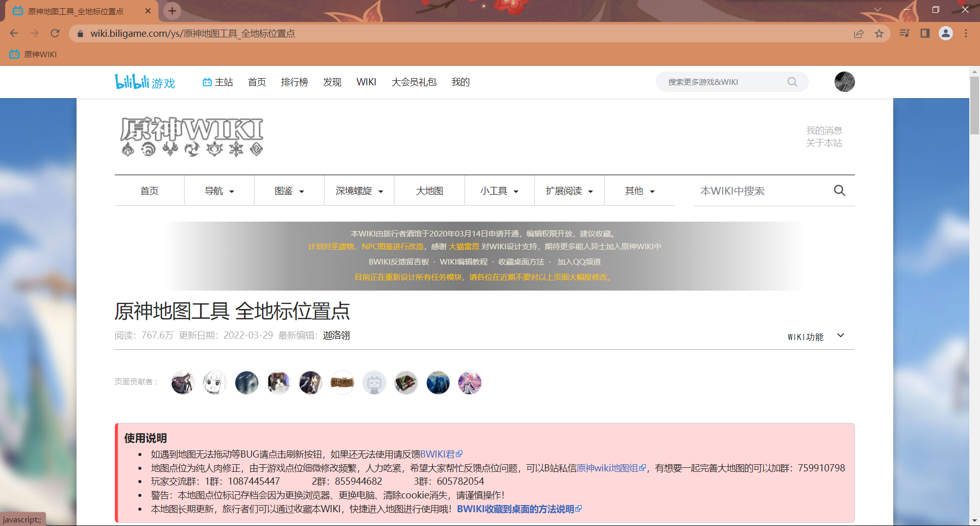980x526 pixels.
Task: Open the Chrome three-dot menu
Action: click(x=966, y=33)
